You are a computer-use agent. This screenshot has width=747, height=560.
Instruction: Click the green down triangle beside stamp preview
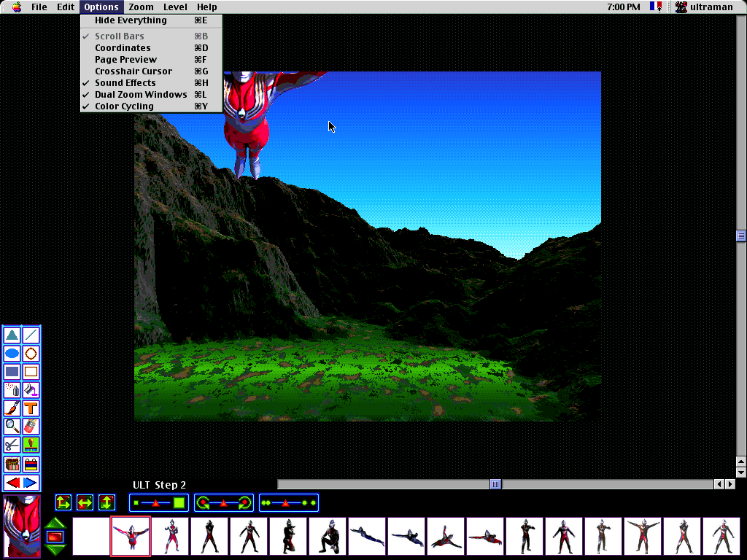(x=55, y=550)
